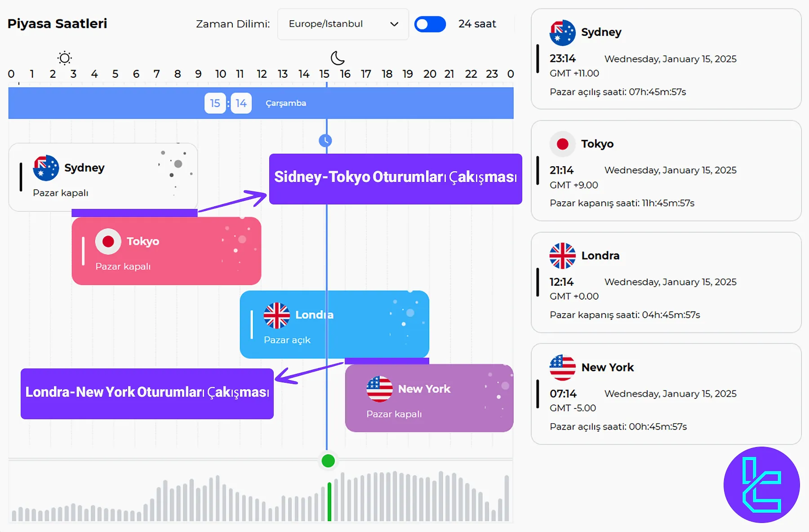809x532 pixels.
Task: Click Pazar kapalı under Sydney bar
Action: (x=61, y=193)
